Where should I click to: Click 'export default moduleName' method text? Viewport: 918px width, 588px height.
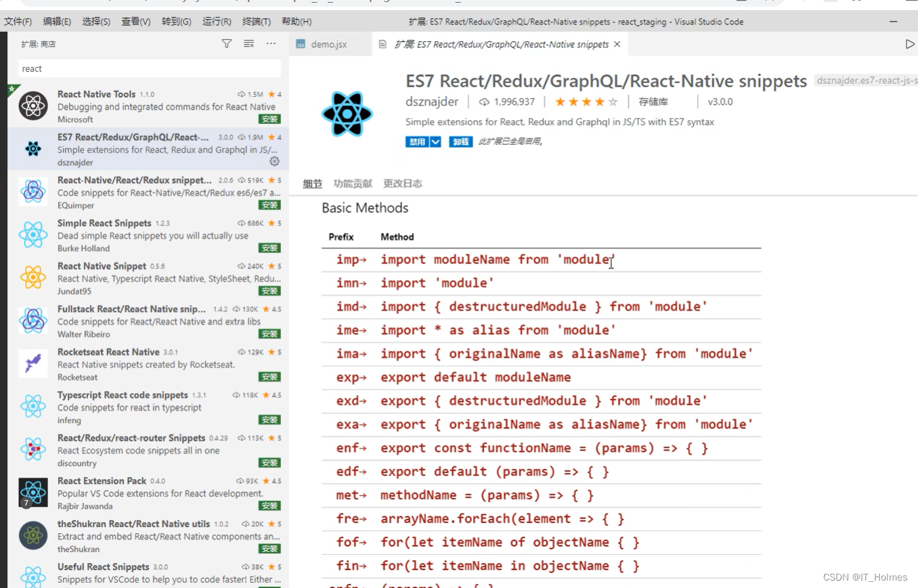(476, 378)
